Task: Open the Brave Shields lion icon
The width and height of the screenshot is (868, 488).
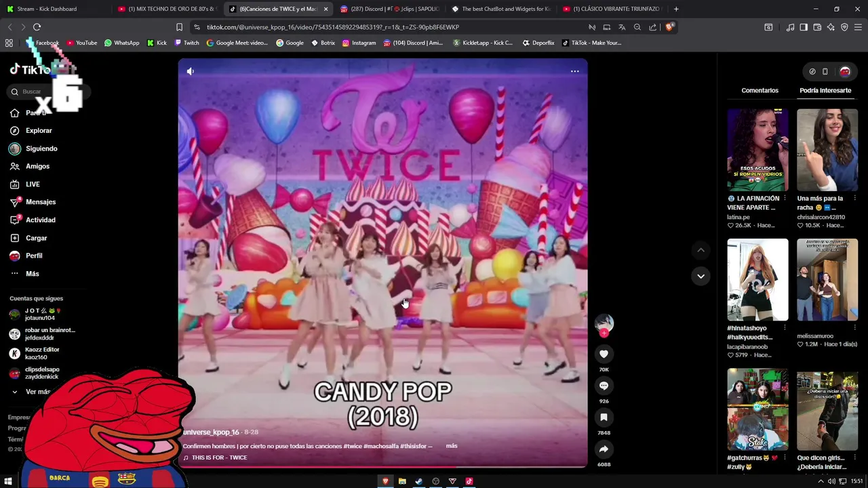Action: click(669, 27)
